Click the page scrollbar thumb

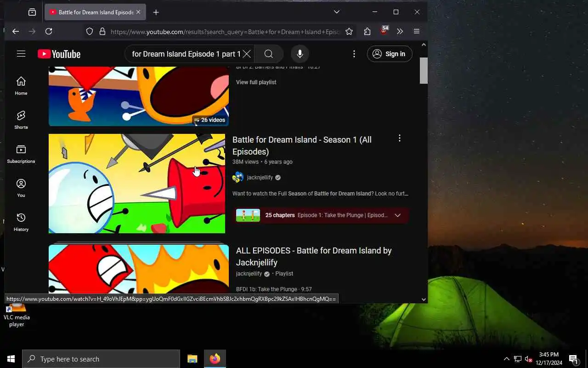pos(424,70)
